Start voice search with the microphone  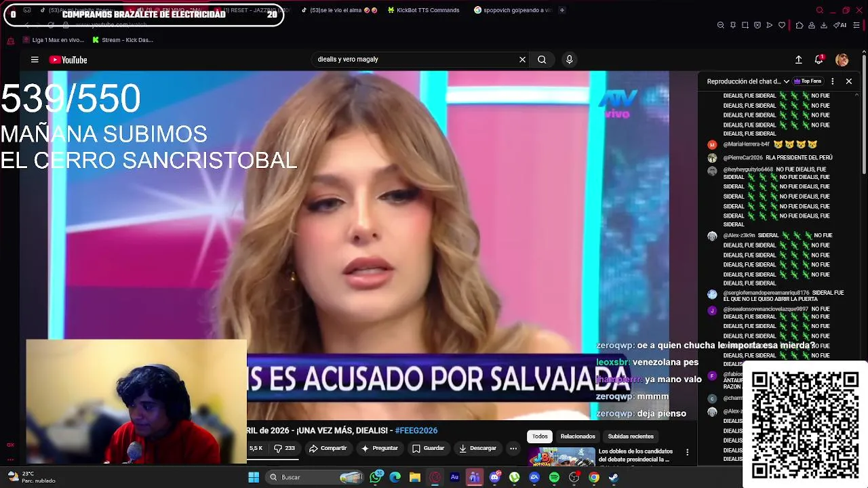tap(569, 60)
